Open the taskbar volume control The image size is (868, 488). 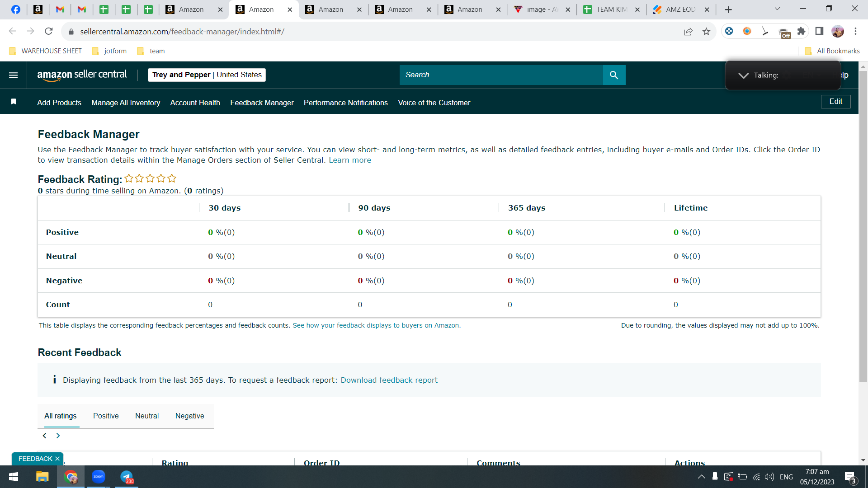pos(769,477)
